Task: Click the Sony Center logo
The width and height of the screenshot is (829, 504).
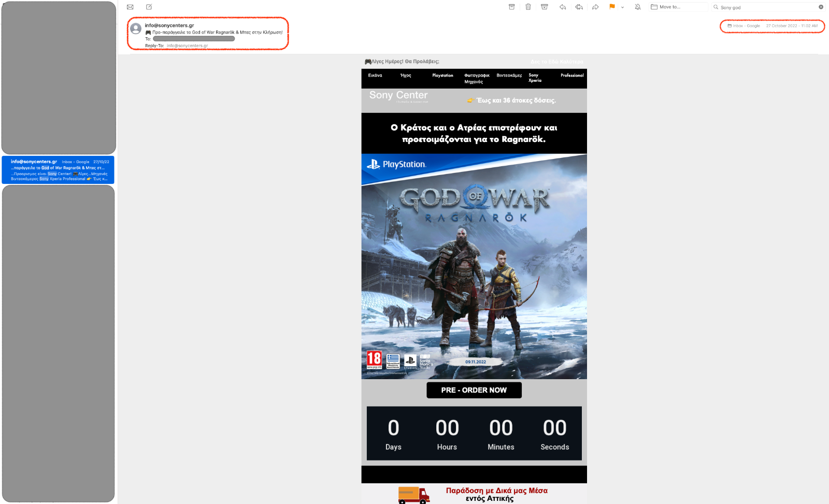Action: click(398, 96)
